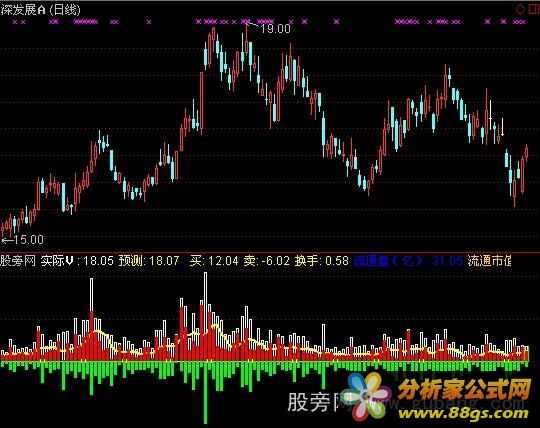Select the 深发展A stock title
The height and width of the screenshot is (428, 540).
pyautogui.click(x=23, y=10)
